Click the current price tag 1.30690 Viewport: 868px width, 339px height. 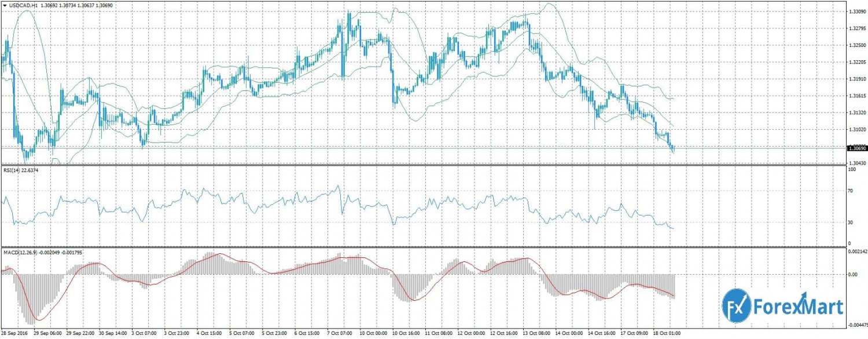856,148
